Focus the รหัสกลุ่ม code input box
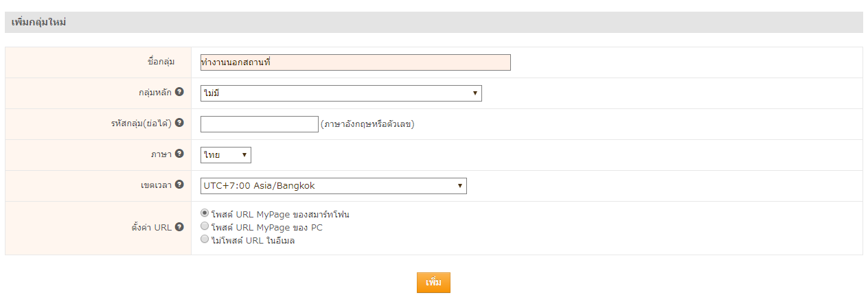The width and height of the screenshot is (868, 306). pos(259,124)
